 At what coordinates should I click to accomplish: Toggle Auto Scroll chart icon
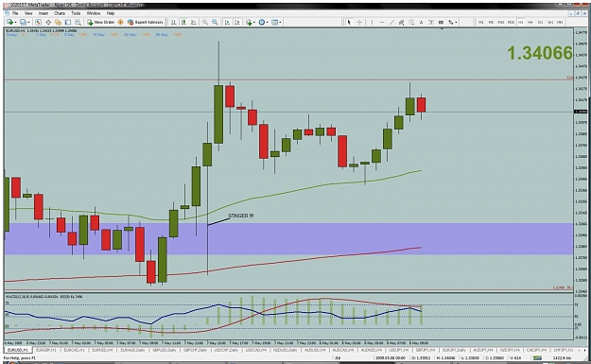pos(227,23)
